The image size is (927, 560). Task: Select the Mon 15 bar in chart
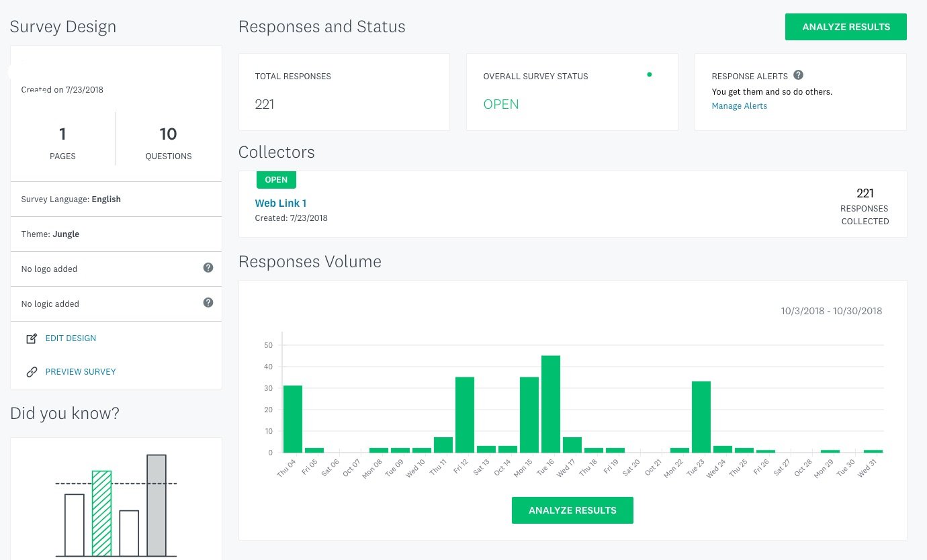coord(529,415)
